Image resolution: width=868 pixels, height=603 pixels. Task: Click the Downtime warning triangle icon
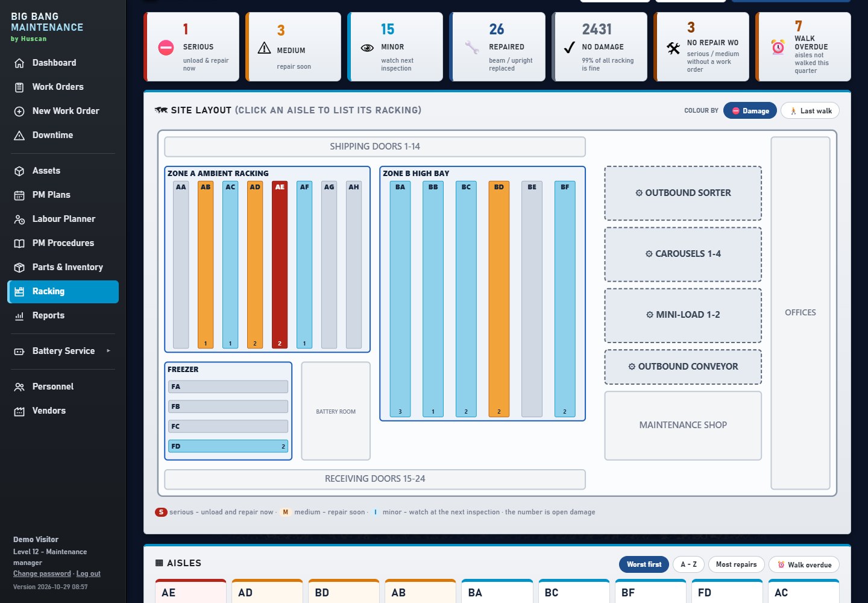click(19, 135)
